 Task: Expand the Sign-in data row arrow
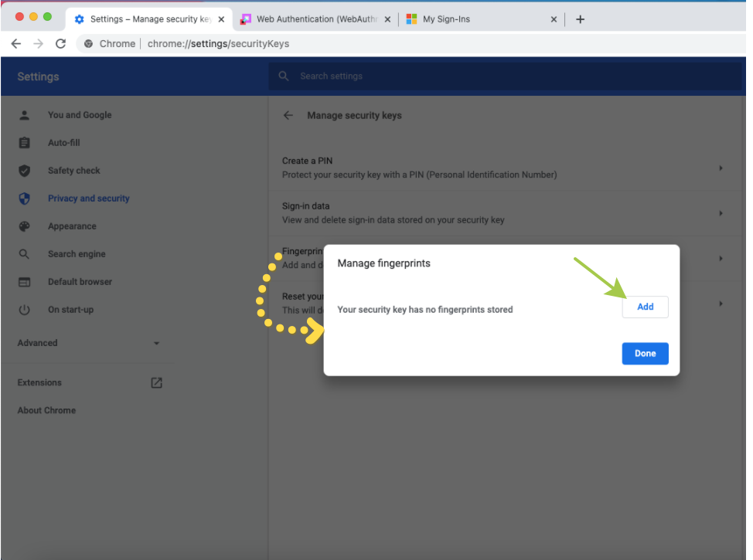721,213
